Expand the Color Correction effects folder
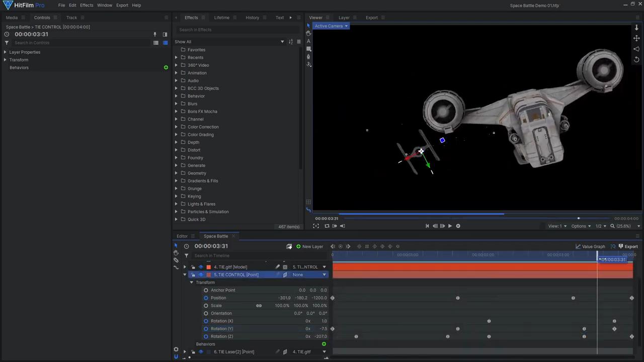This screenshot has height=362, width=644. coord(176,127)
